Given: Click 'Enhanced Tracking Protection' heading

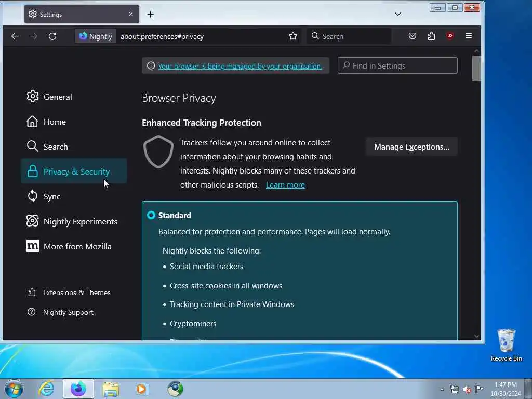Looking at the screenshot, I should (x=201, y=123).
